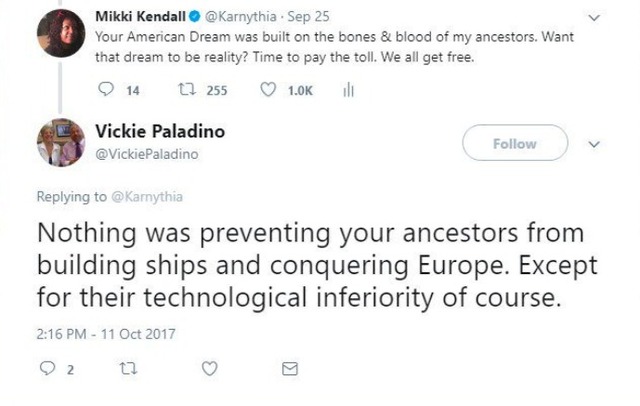View analytics icon on Mikki Kendall's tweet
The width and height of the screenshot is (640, 406).
click(349, 90)
